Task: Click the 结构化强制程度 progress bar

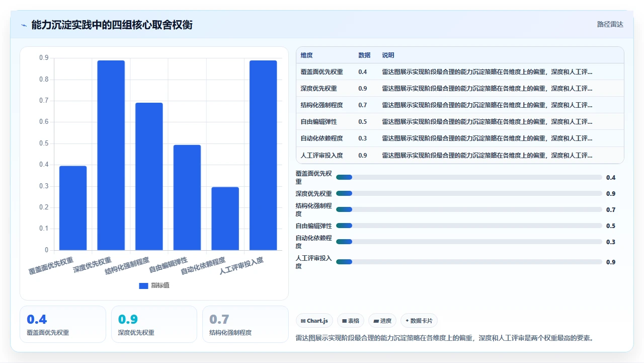Action: coord(469,209)
